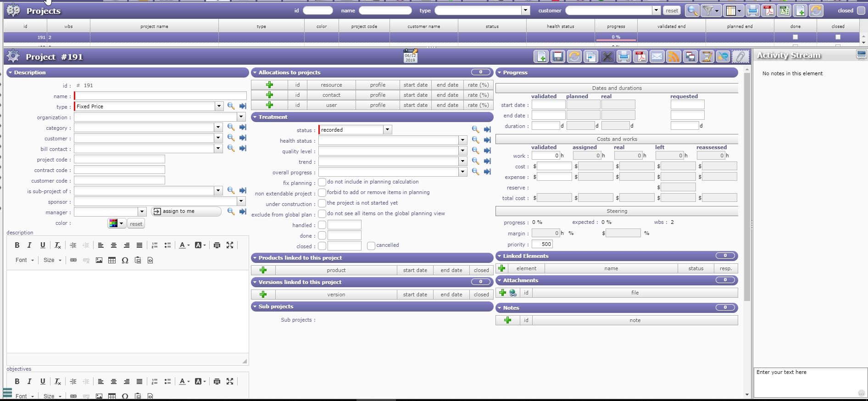Click the assign to me button
Screen dimensions: 868x401
tap(186, 212)
